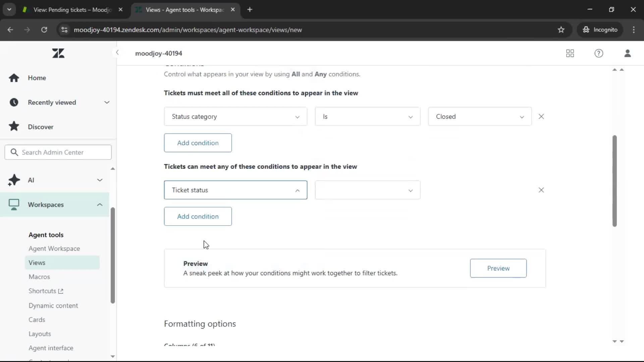
Task: Switch to the View: Pending tickets tab
Action: point(72,10)
